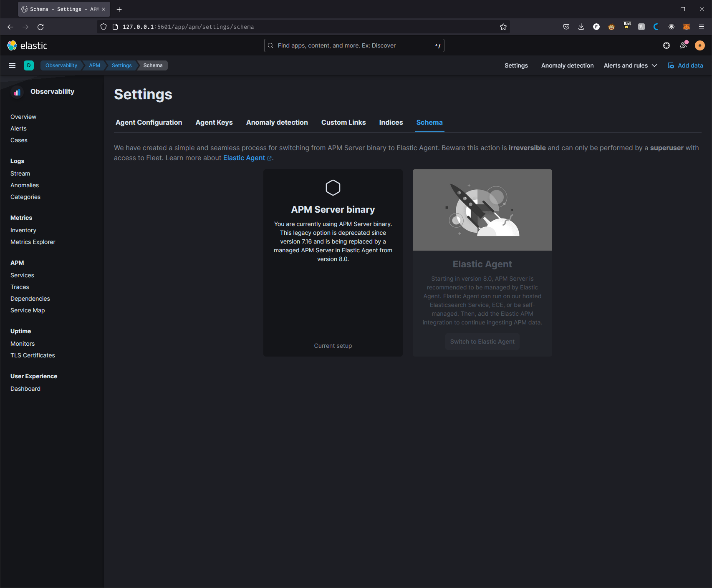Image resolution: width=712 pixels, height=588 pixels.
Task: Click the browser back arrow
Action: click(10, 27)
